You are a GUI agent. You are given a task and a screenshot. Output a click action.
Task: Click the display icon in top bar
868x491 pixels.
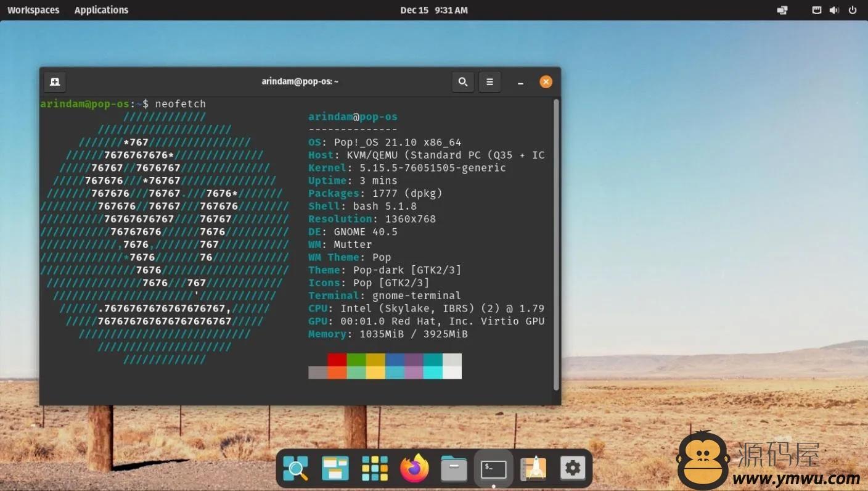coord(782,10)
